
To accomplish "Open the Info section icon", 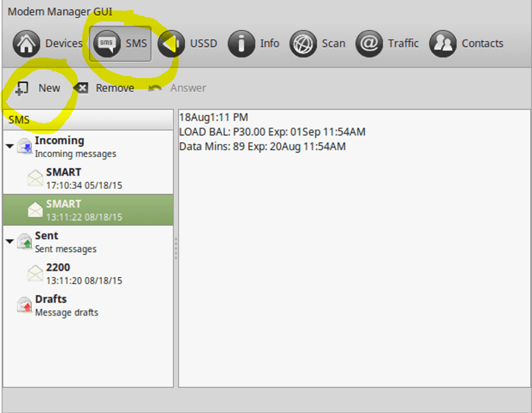I will (x=241, y=44).
